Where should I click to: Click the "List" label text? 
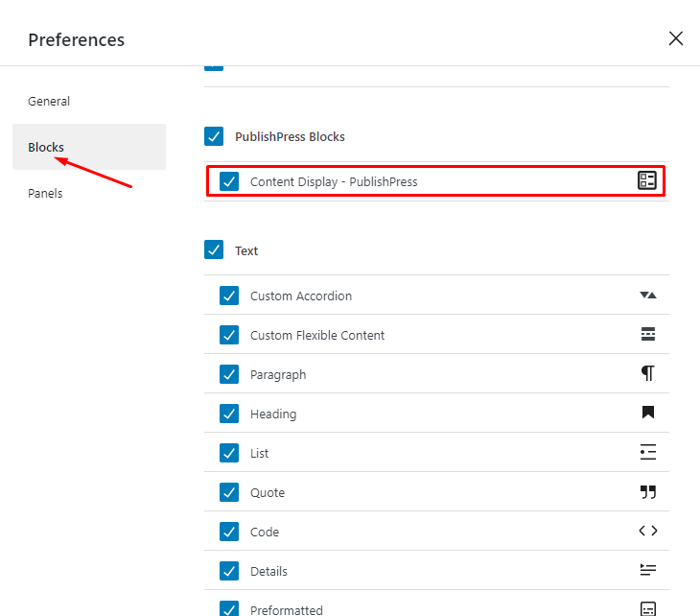(x=259, y=454)
